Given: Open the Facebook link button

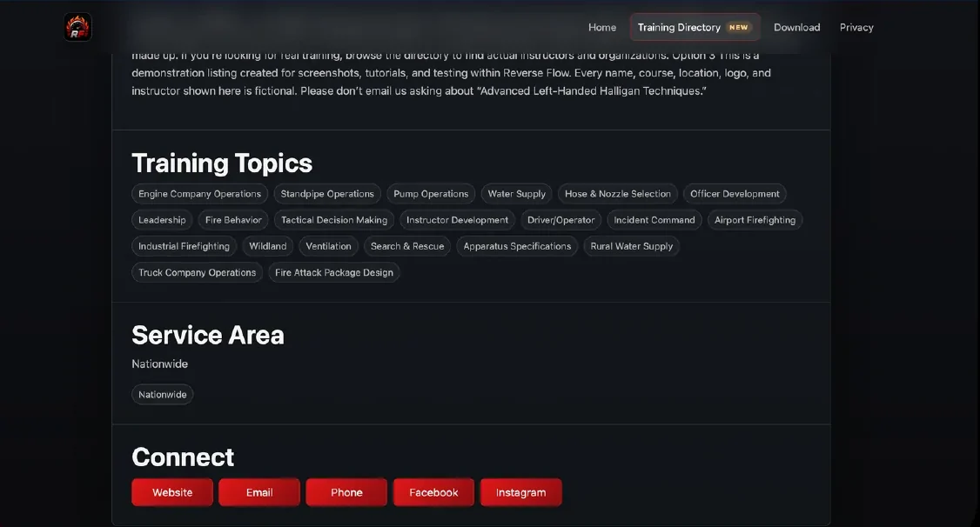Looking at the screenshot, I should [433, 493].
